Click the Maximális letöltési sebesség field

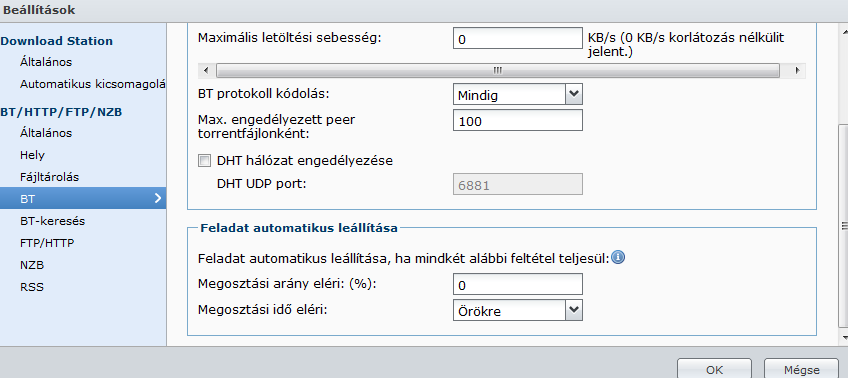click(x=518, y=38)
